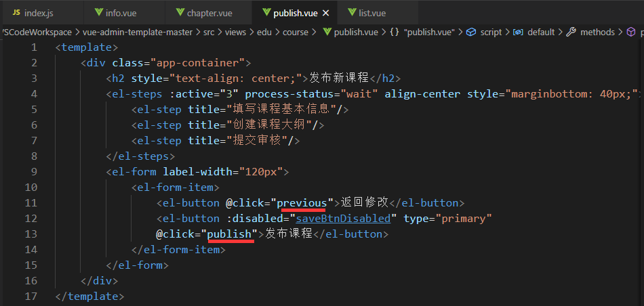644x306 pixels.
Task: Click the "text-align: center;" style value
Action: [x=239, y=79]
